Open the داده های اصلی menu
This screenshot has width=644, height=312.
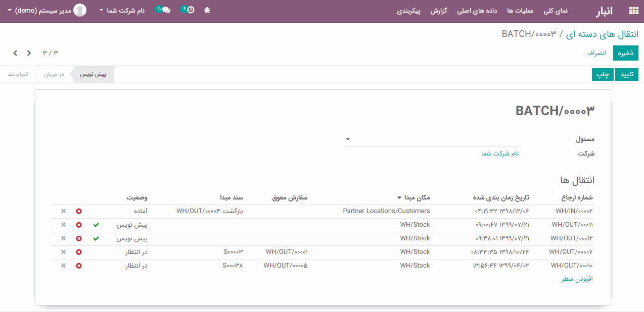[477, 11]
